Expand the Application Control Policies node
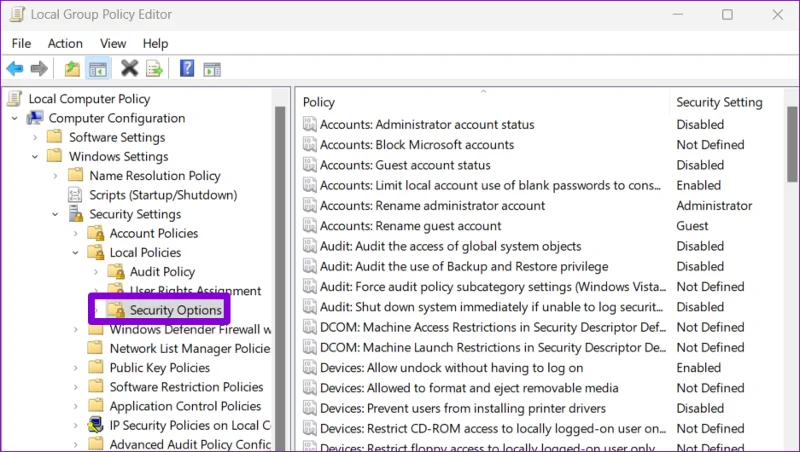The width and height of the screenshot is (800, 452). tap(76, 406)
